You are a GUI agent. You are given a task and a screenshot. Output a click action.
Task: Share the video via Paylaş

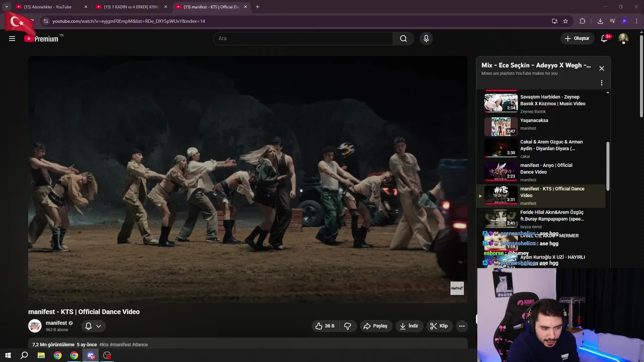tap(375, 326)
